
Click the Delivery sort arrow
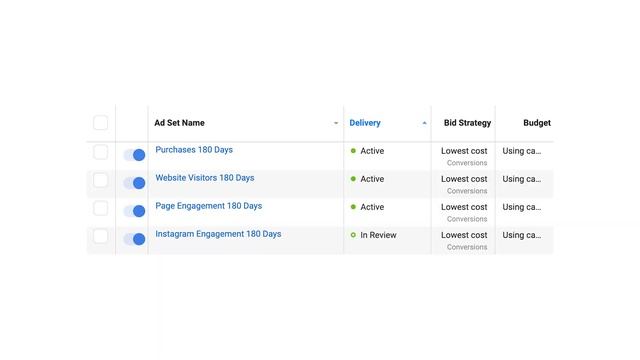pos(424,123)
